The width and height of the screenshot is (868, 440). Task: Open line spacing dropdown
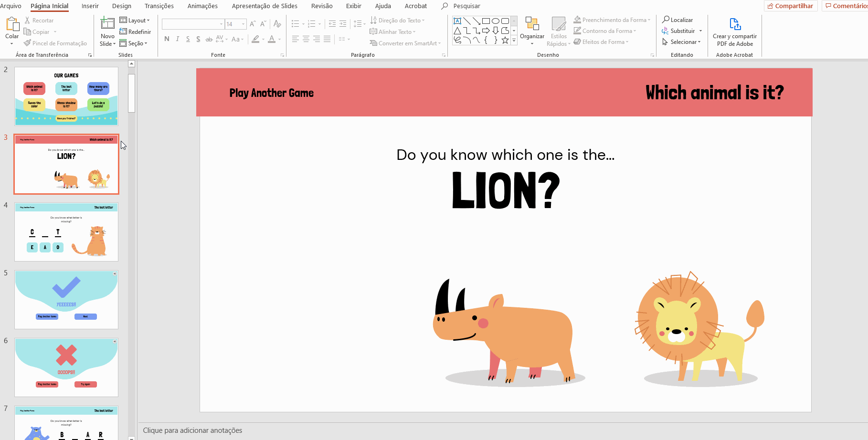pyautogui.click(x=360, y=24)
